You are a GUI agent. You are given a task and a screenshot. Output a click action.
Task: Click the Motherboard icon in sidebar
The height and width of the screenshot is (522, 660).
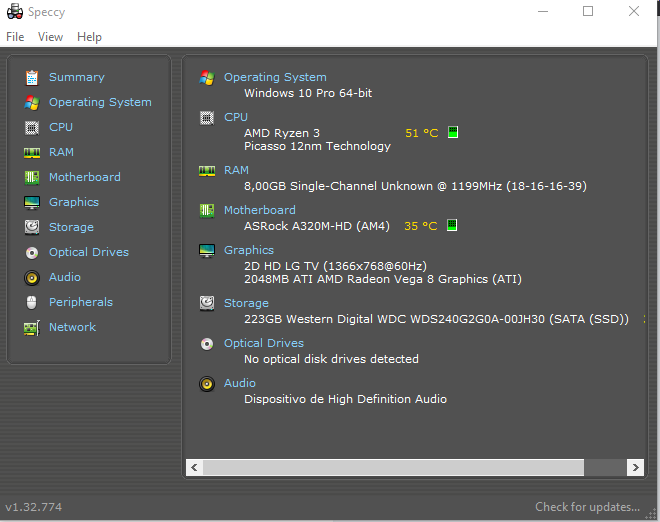[32, 177]
